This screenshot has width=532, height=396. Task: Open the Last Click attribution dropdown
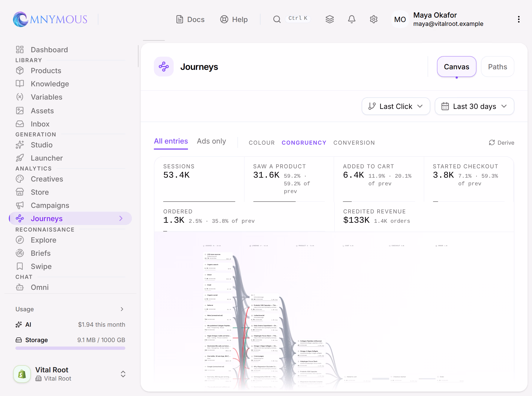pos(396,106)
